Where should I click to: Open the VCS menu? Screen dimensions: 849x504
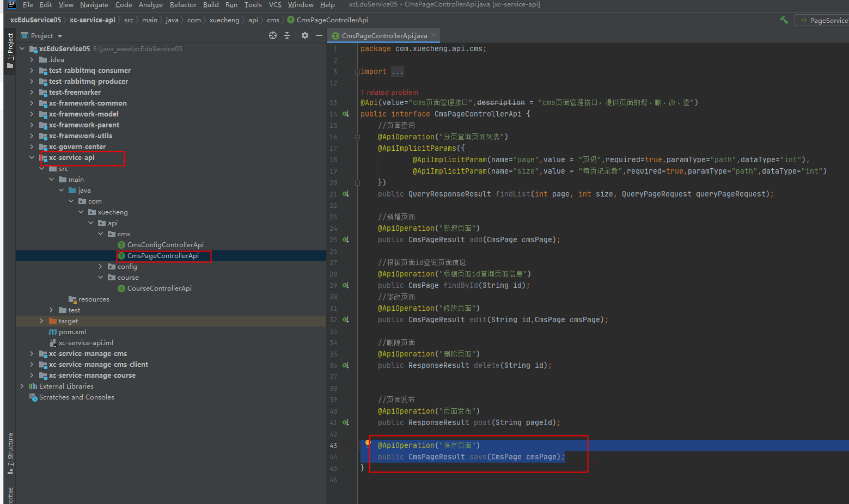[276, 4]
